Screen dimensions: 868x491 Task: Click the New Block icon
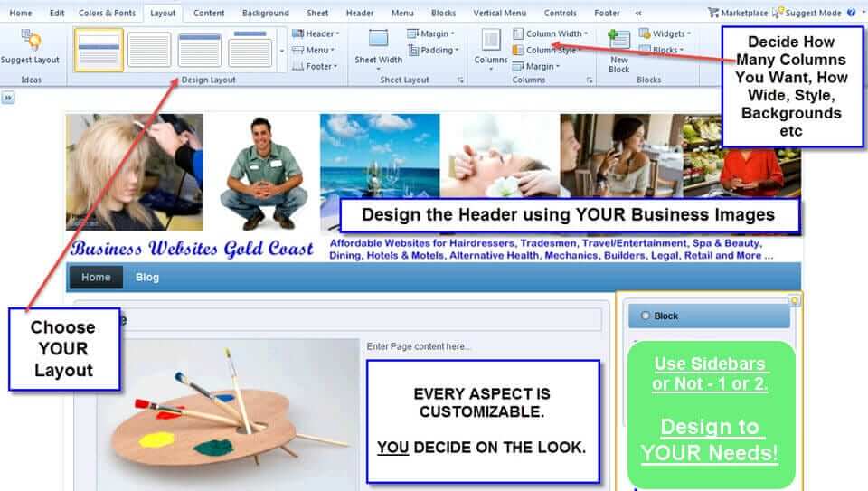coord(618,41)
